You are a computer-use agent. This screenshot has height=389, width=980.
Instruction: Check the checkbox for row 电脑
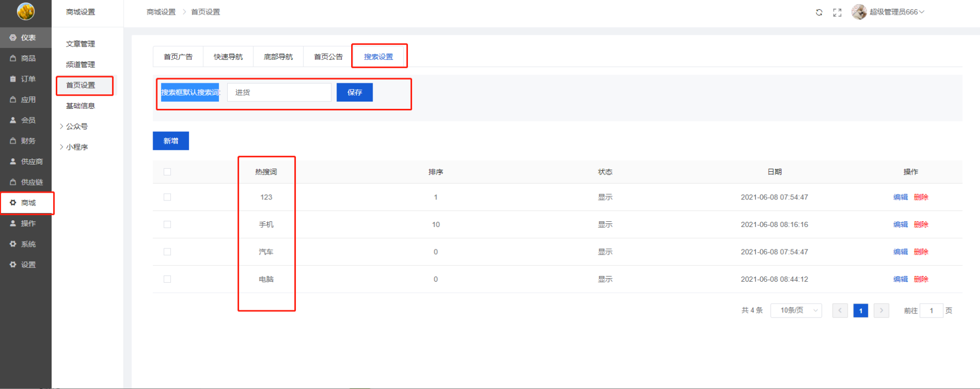[167, 279]
